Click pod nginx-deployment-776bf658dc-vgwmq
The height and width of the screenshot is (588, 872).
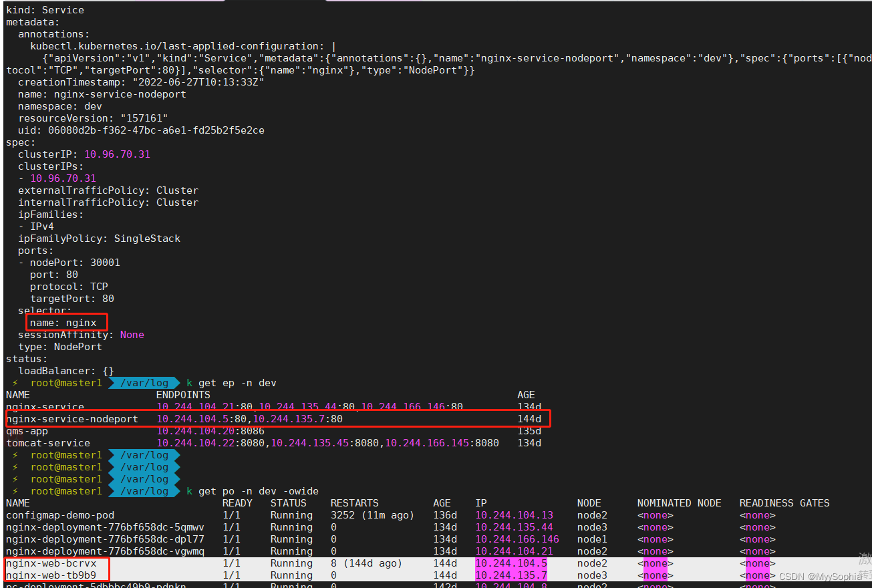click(x=105, y=551)
